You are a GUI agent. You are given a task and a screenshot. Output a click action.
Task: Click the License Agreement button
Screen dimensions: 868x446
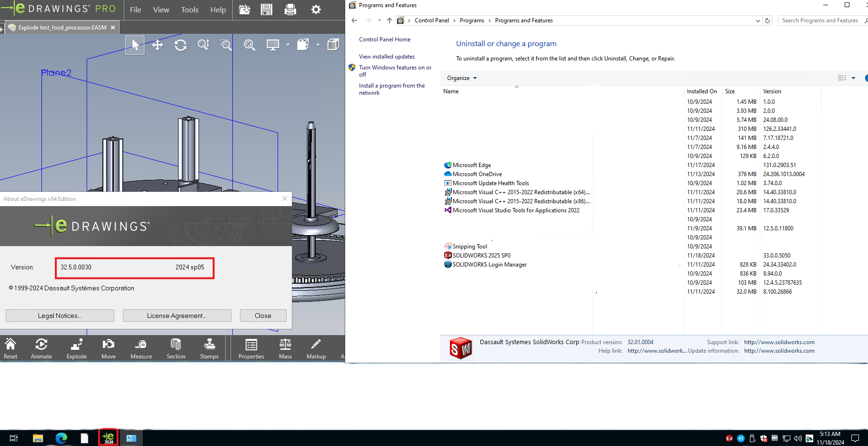[177, 315]
